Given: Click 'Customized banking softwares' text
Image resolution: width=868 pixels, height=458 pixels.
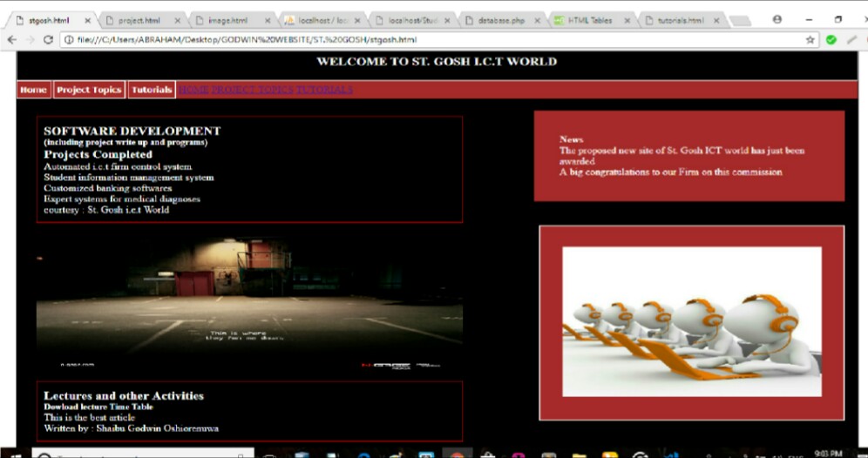Looking at the screenshot, I should 108,188.
